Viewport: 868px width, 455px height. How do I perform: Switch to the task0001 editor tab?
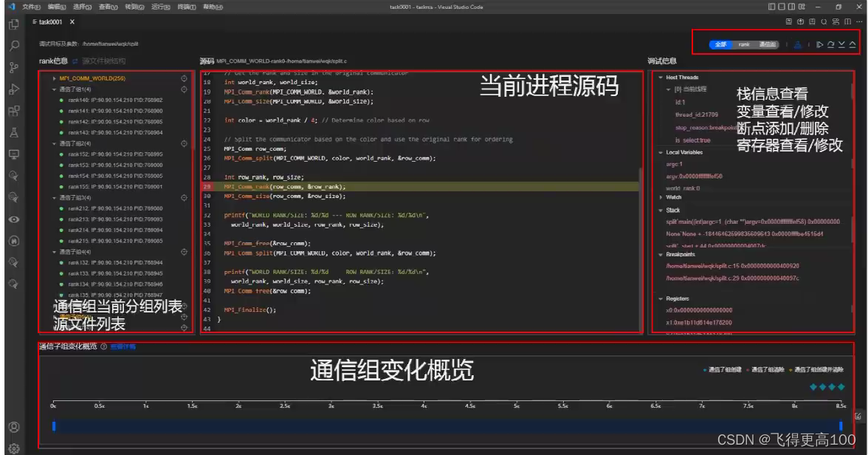[x=50, y=22]
